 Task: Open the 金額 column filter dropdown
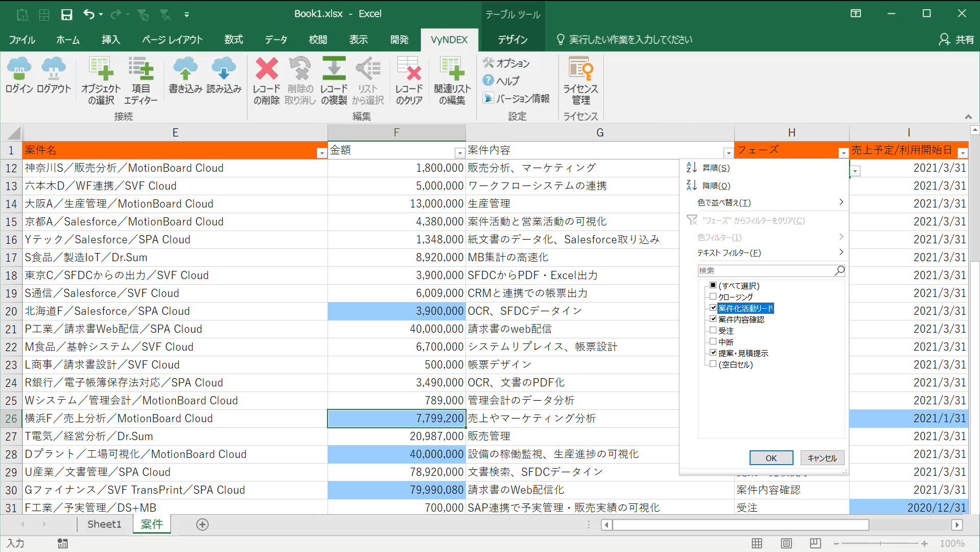[x=459, y=153]
